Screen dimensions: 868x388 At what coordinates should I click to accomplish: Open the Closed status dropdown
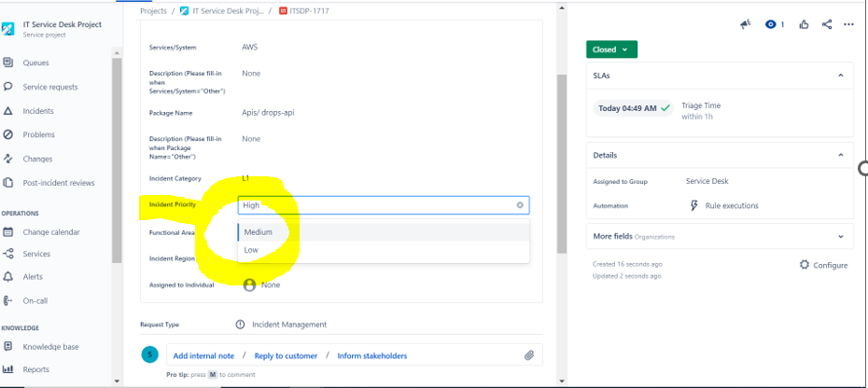pyautogui.click(x=611, y=49)
